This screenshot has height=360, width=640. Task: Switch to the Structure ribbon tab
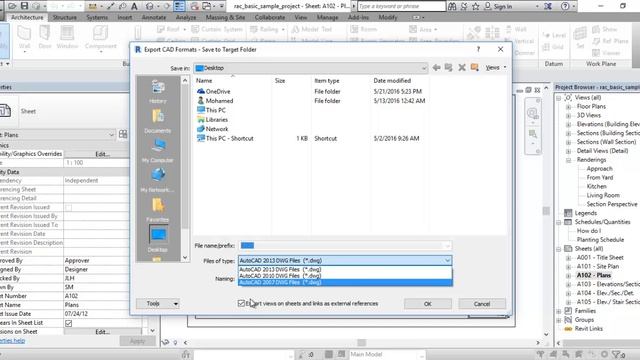[64, 18]
